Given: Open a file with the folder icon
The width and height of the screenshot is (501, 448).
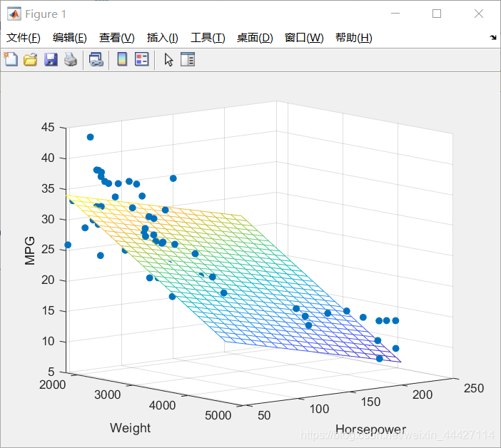Looking at the screenshot, I should [31, 60].
